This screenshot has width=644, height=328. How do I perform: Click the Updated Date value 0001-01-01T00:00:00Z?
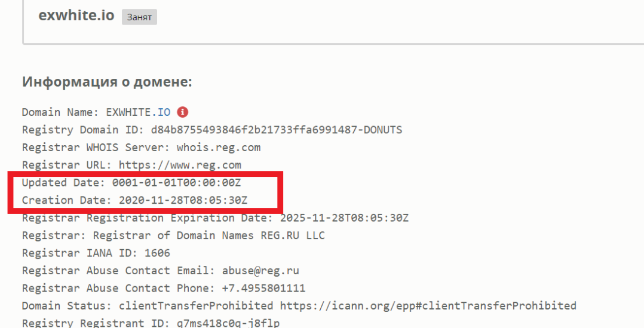tap(176, 182)
